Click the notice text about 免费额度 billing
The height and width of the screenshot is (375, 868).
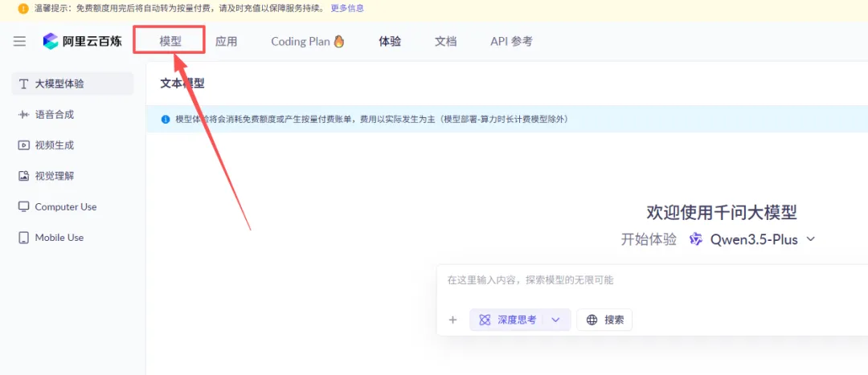coord(371,120)
